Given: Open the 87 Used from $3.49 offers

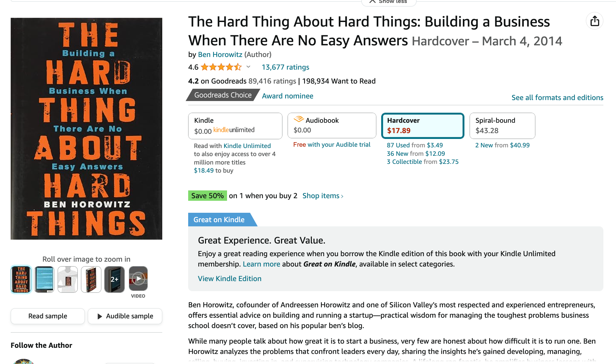Looking at the screenshot, I should click(x=415, y=145).
